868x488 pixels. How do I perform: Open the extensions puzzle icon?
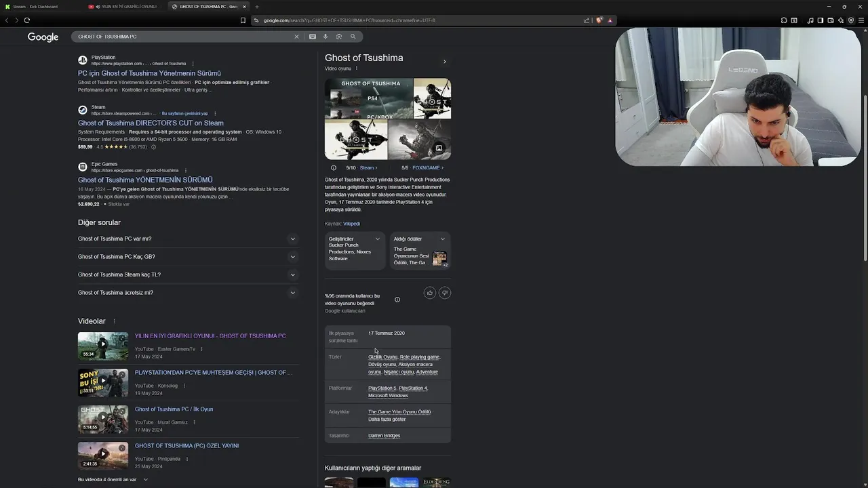pos(784,20)
